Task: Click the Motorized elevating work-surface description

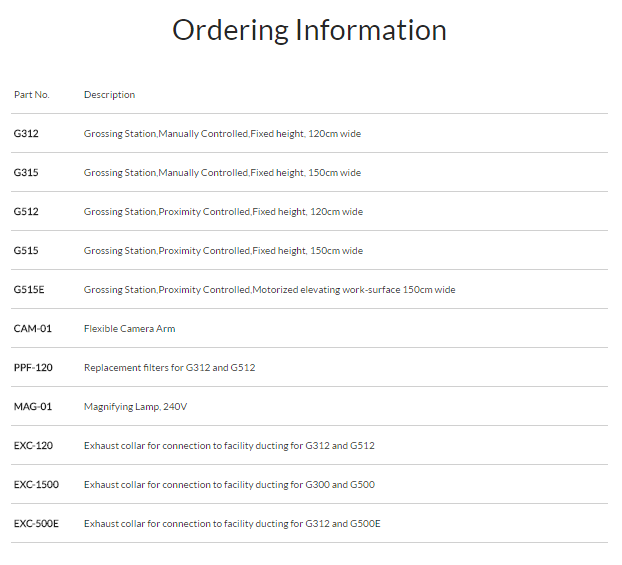Action: point(269,290)
